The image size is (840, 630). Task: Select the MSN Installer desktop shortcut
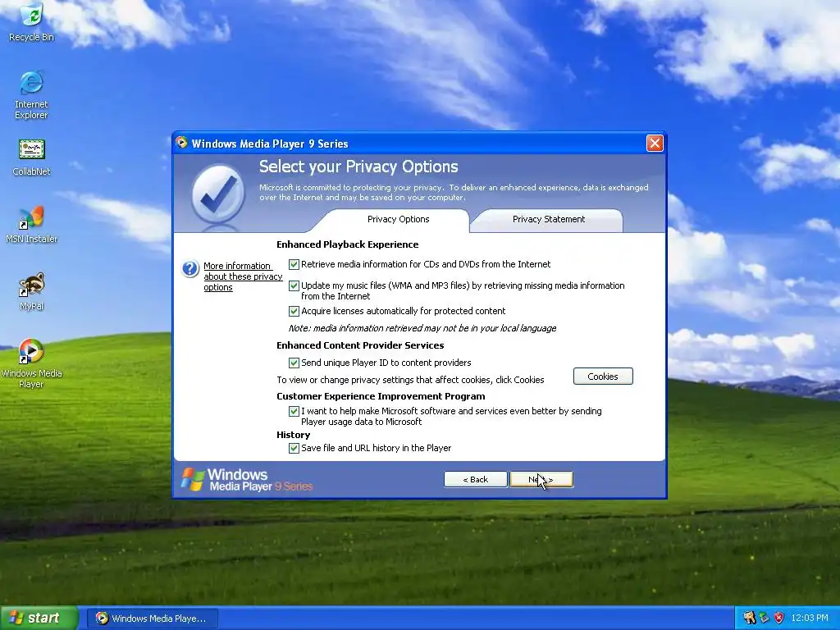coord(31,225)
